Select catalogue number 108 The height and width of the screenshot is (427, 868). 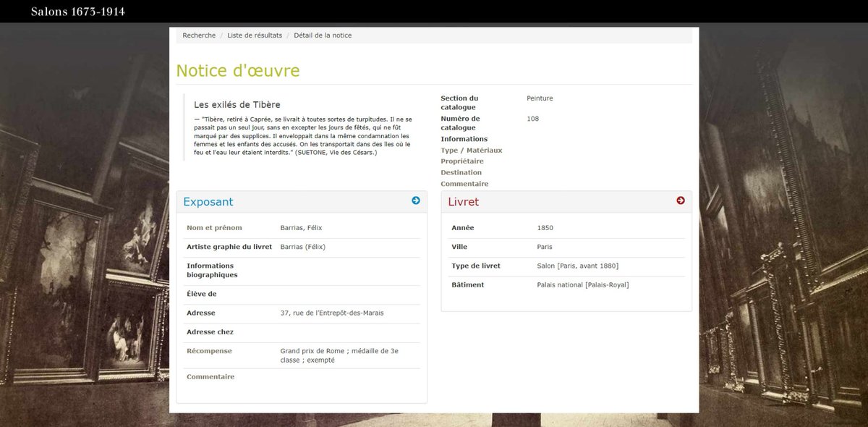coord(532,119)
